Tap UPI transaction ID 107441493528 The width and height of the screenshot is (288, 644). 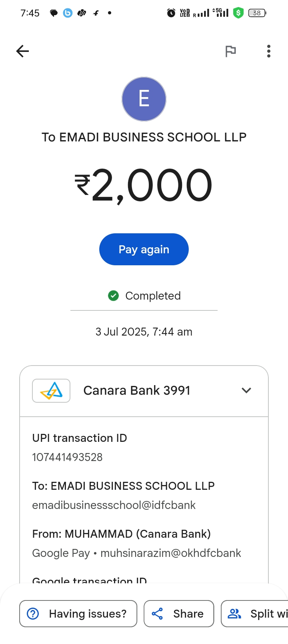click(68, 457)
